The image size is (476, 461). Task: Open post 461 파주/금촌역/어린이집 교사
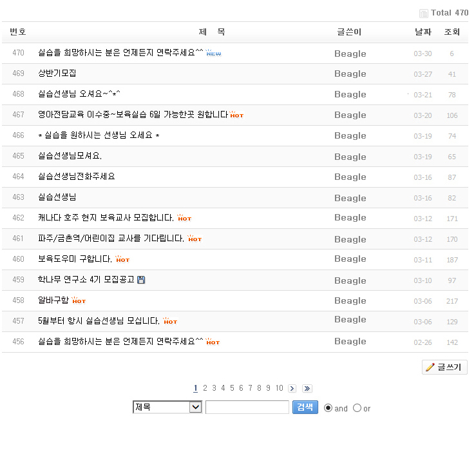pos(111,239)
